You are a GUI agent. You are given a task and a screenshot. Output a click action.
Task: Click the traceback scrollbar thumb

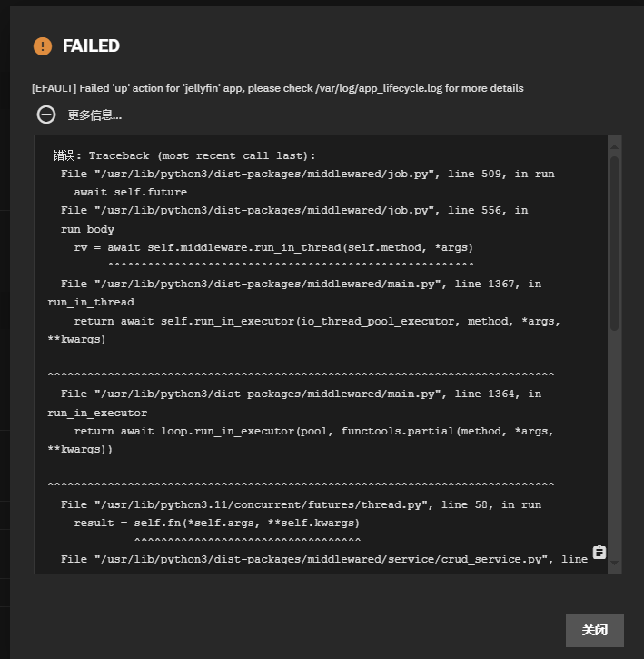click(x=614, y=244)
